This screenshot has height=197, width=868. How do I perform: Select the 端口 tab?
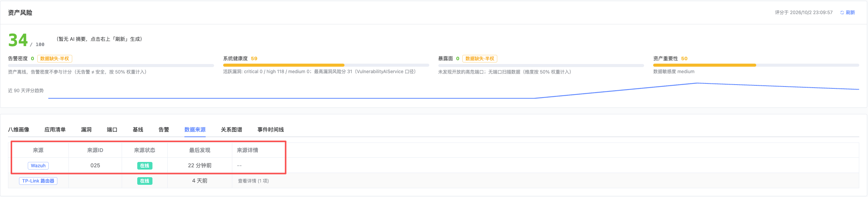tap(112, 130)
